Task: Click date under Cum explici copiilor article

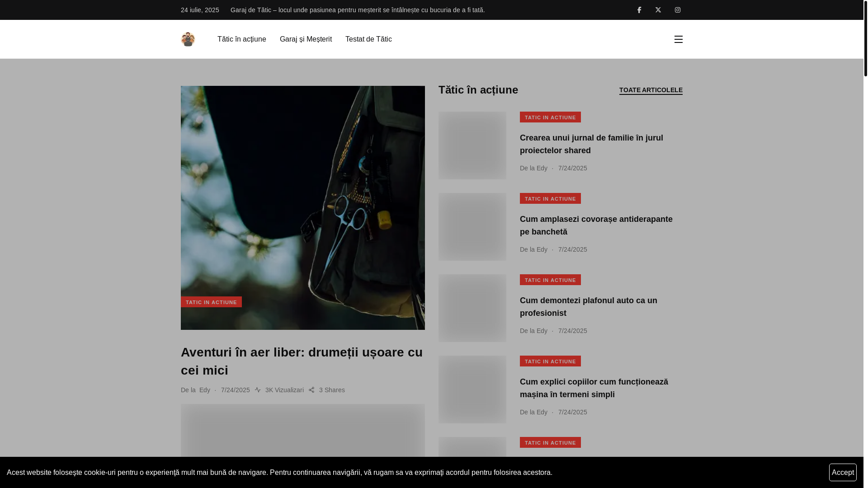Action: click(573, 412)
